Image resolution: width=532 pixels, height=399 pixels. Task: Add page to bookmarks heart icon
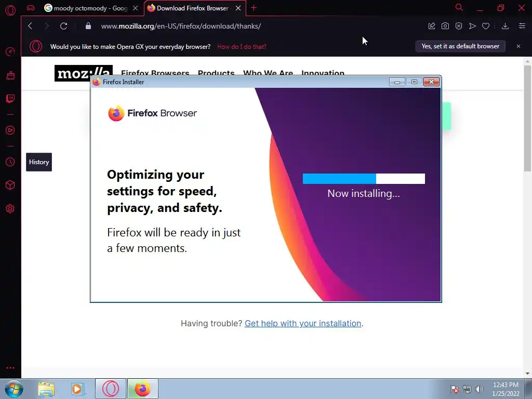486,26
